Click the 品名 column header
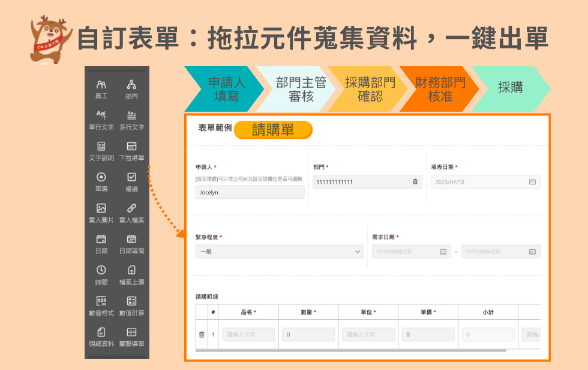 tap(248, 312)
